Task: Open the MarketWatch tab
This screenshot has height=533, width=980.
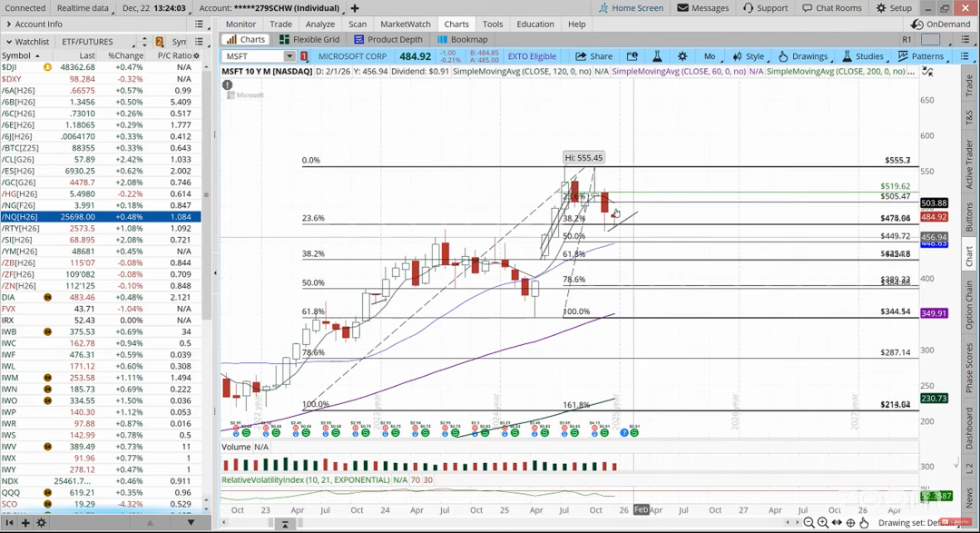Action: coord(405,24)
